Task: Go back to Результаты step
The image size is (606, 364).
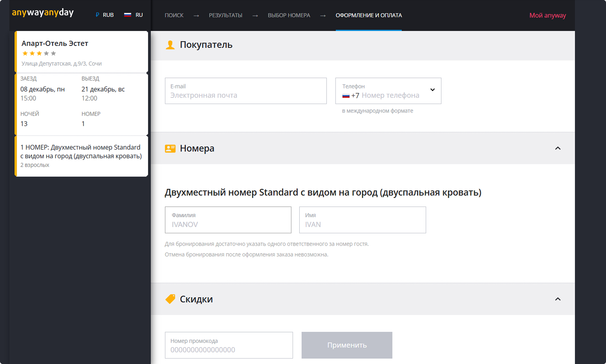Action: [225, 15]
